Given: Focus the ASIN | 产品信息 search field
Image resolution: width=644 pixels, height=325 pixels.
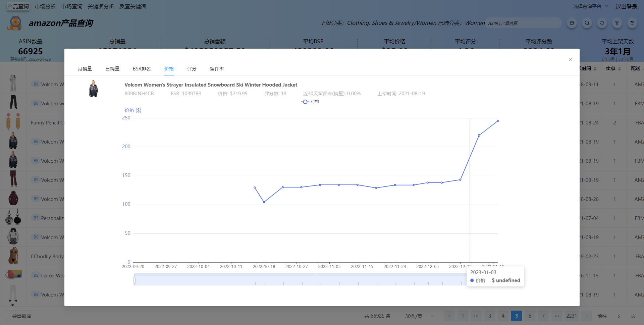Looking at the screenshot, I should pos(524,23).
